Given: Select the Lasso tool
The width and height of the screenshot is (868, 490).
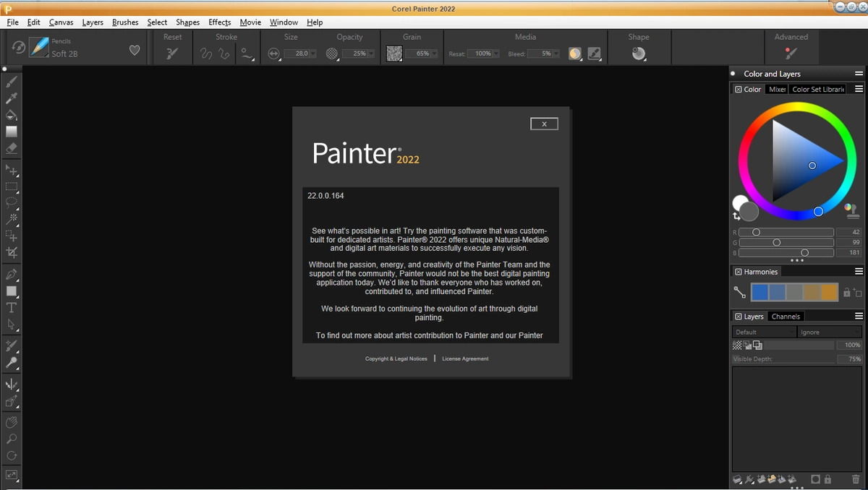Looking at the screenshot, I should 12,202.
